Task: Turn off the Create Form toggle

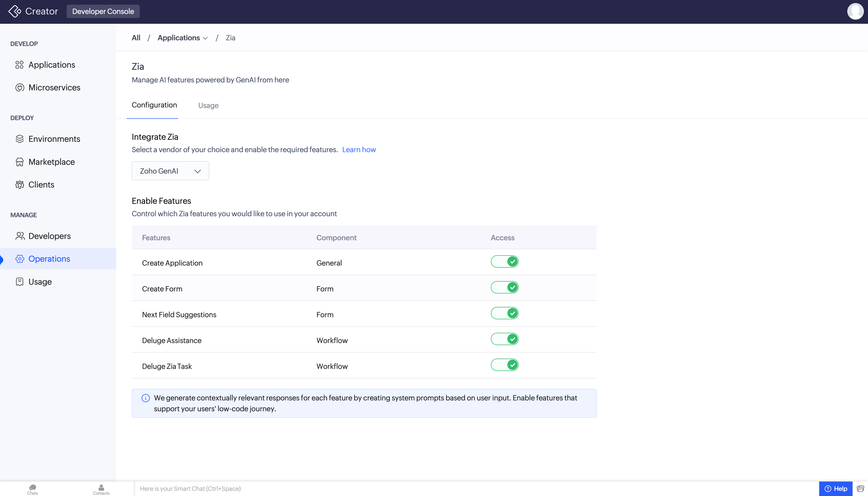Action: tap(505, 288)
